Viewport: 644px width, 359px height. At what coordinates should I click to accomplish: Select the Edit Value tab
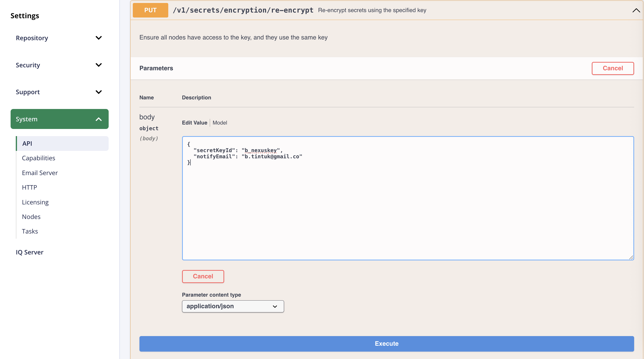[x=194, y=123]
